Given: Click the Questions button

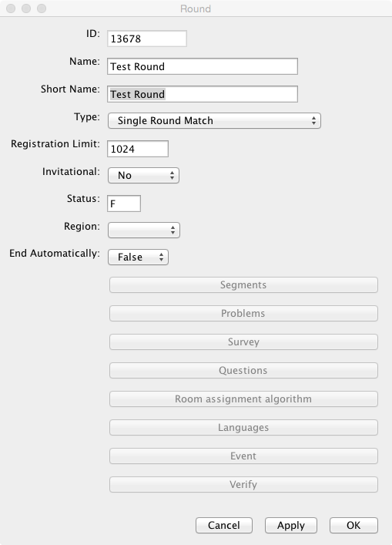Looking at the screenshot, I should (243, 371).
